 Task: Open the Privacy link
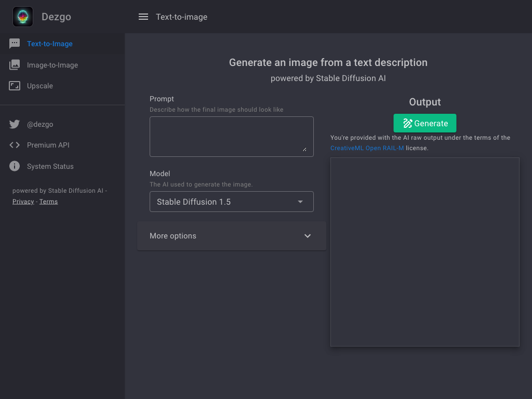tap(23, 202)
